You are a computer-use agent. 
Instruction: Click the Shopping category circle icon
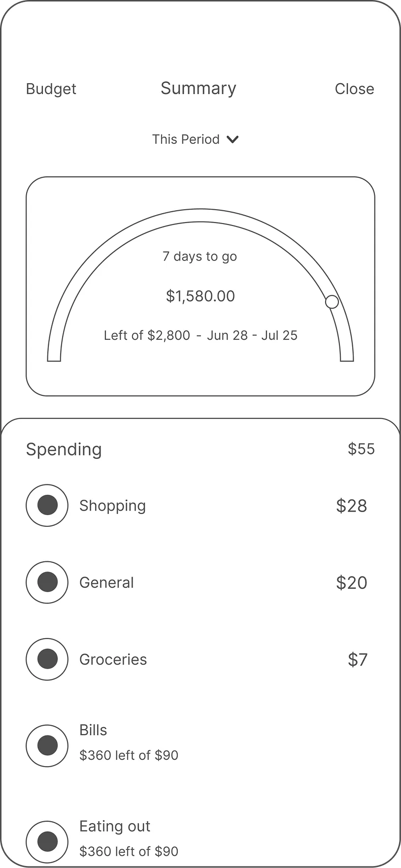[x=47, y=506]
